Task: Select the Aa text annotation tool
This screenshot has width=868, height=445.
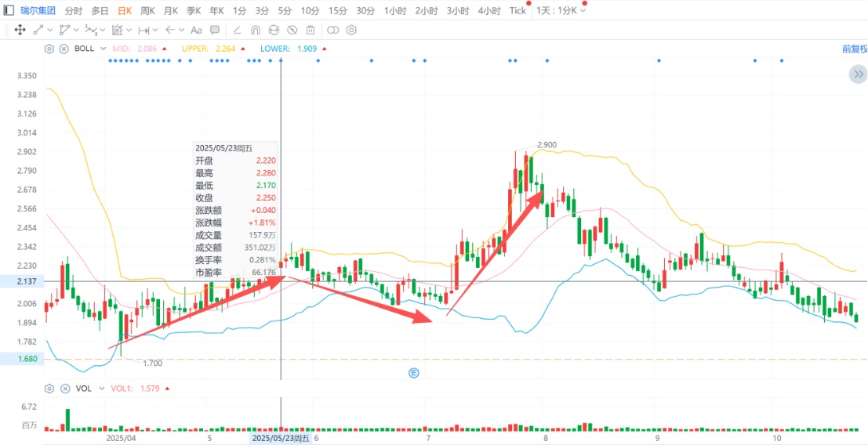Action: pyautogui.click(x=196, y=30)
